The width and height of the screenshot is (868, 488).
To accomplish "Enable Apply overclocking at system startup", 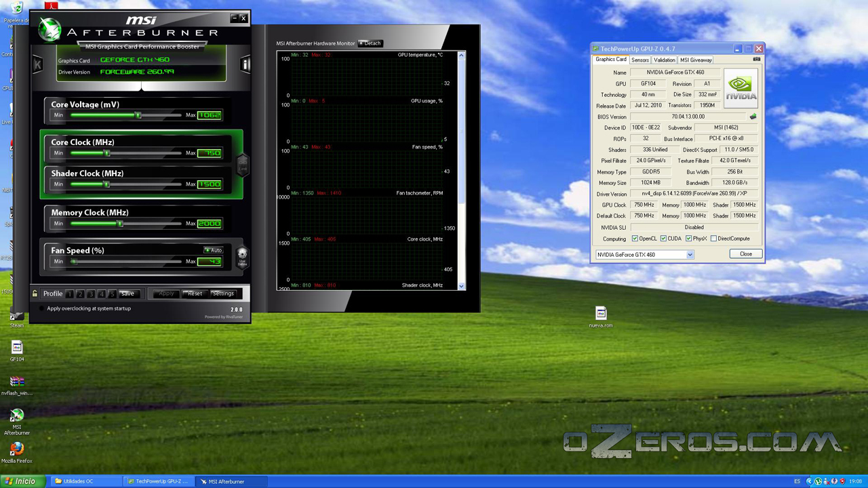I will click(42, 308).
